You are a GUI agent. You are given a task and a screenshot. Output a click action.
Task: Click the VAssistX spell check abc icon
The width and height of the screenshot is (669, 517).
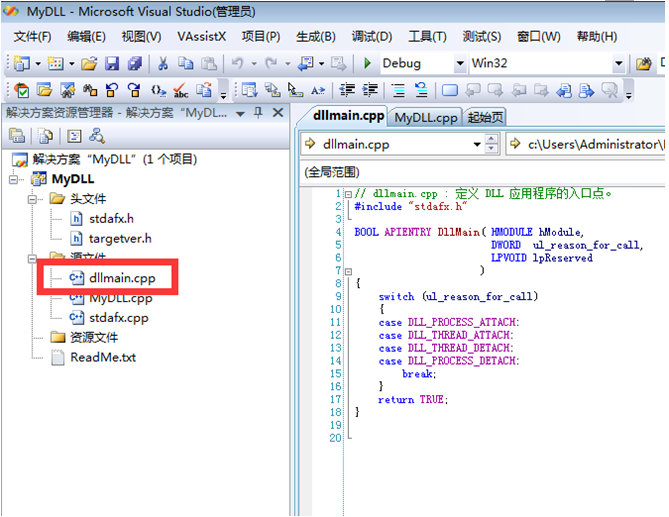[x=181, y=90]
